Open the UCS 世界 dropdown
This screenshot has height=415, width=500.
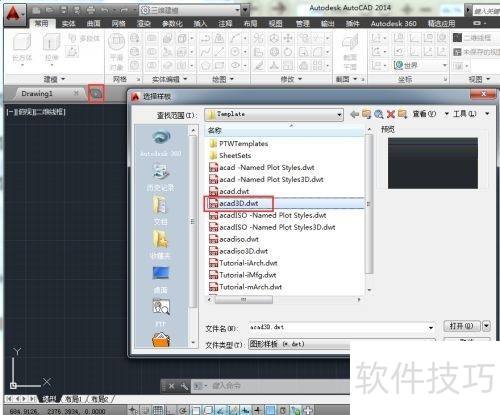[x=420, y=65]
